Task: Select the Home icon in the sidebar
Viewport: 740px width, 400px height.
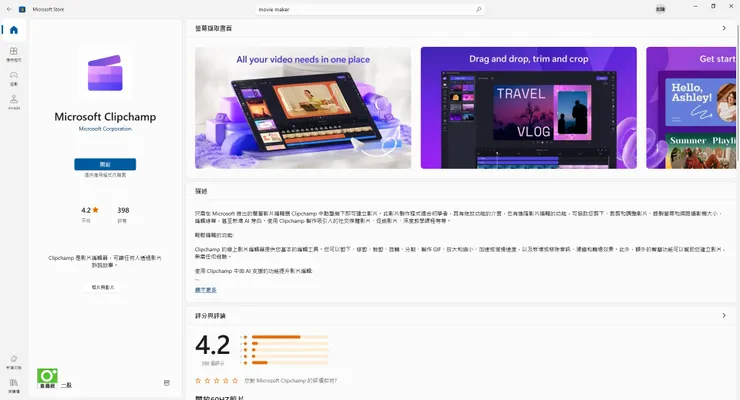Action: [x=14, y=30]
